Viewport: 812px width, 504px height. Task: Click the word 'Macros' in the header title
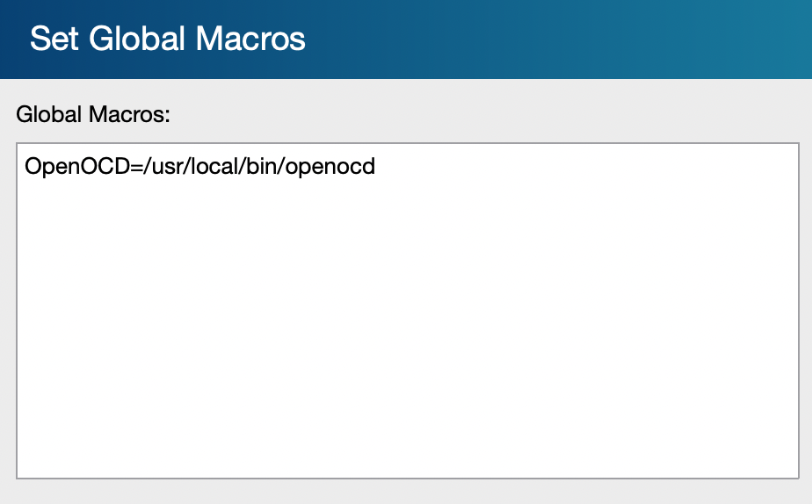pos(250,39)
